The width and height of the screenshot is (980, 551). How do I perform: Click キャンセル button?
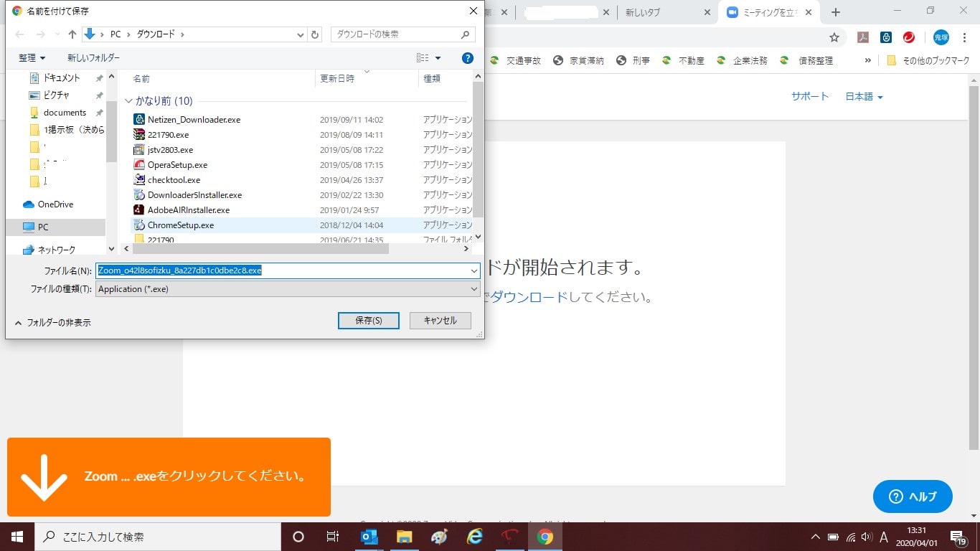click(x=440, y=321)
